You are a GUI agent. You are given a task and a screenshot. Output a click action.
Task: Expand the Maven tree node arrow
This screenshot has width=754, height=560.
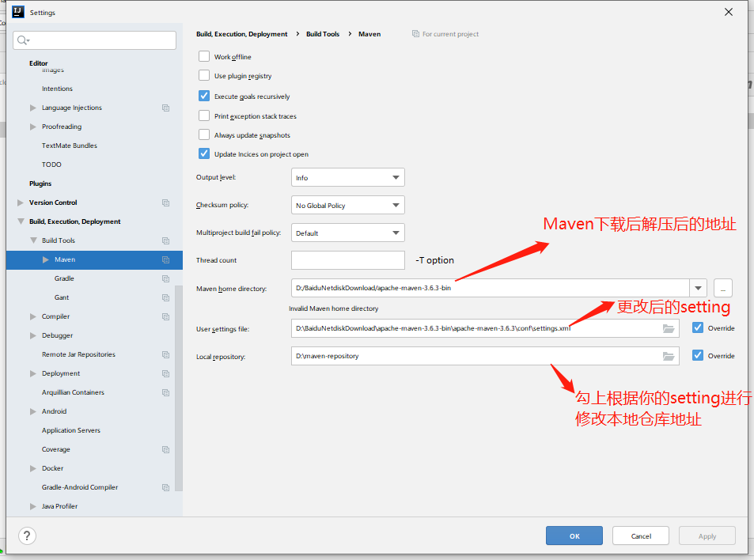pyautogui.click(x=46, y=259)
